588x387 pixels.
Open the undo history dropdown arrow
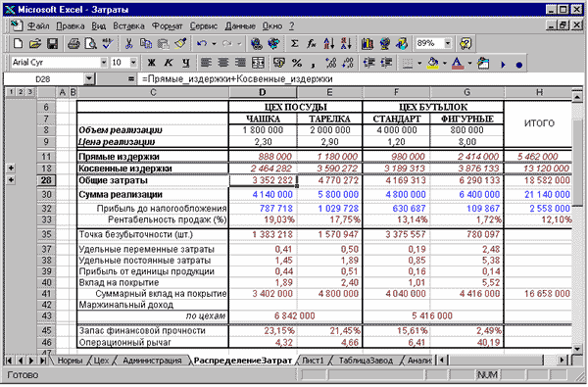click(x=214, y=44)
